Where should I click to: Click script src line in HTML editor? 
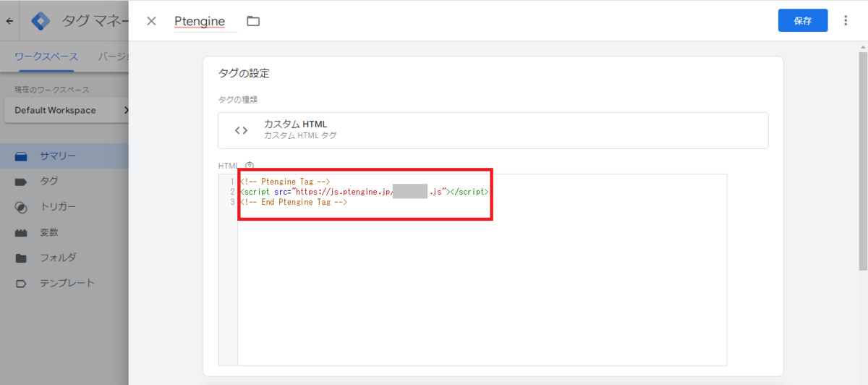(364, 192)
